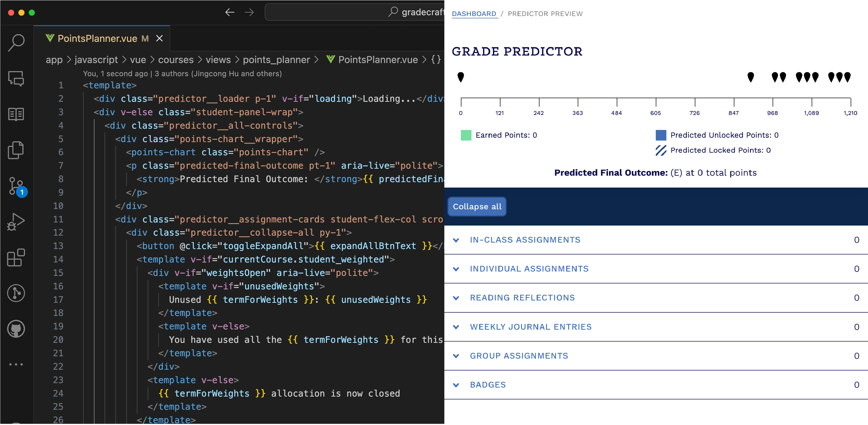
Task: Open the Source Control view with badge
Action: (x=17, y=186)
